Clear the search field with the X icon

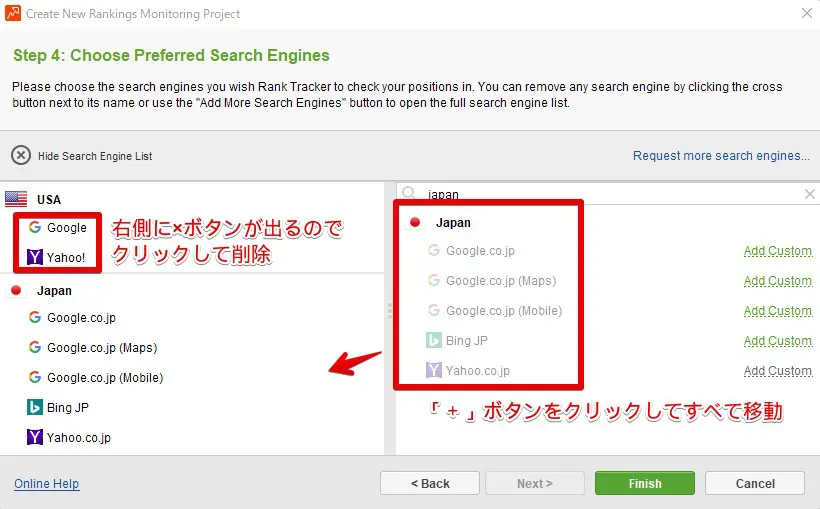(809, 194)
